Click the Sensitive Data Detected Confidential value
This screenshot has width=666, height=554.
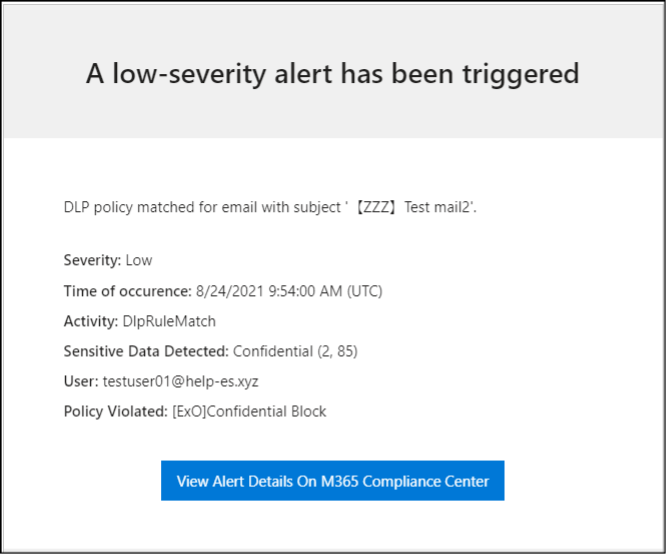295,352
